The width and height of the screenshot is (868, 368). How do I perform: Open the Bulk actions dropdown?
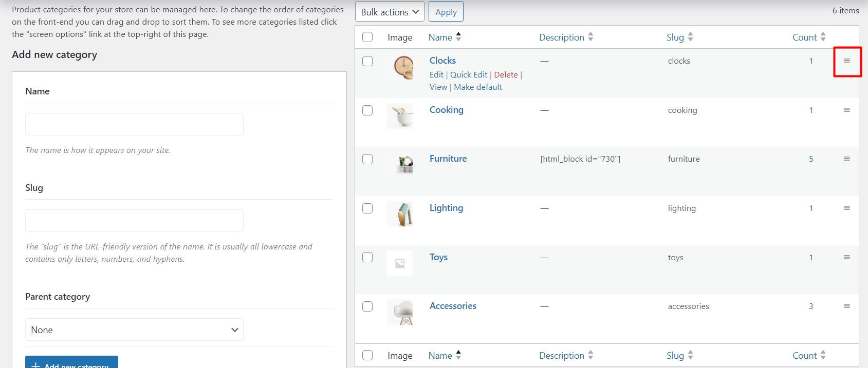pos(390,12)
